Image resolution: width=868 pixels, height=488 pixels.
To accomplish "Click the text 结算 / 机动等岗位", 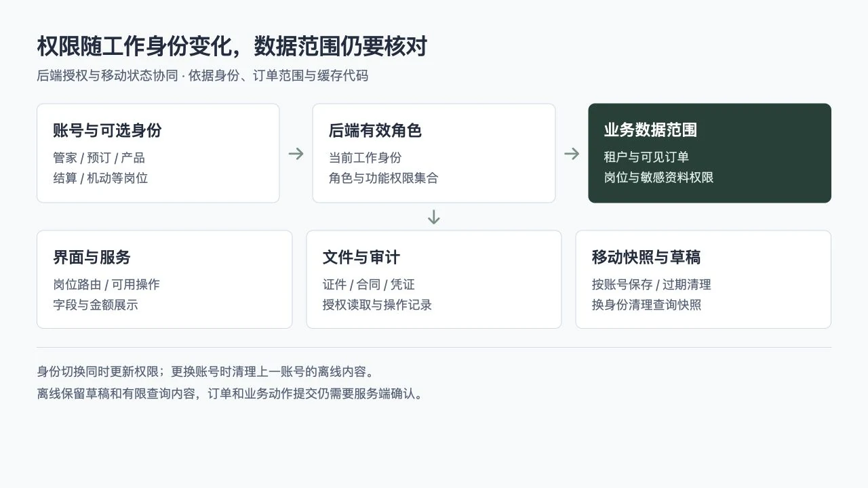I will [100, 178].
